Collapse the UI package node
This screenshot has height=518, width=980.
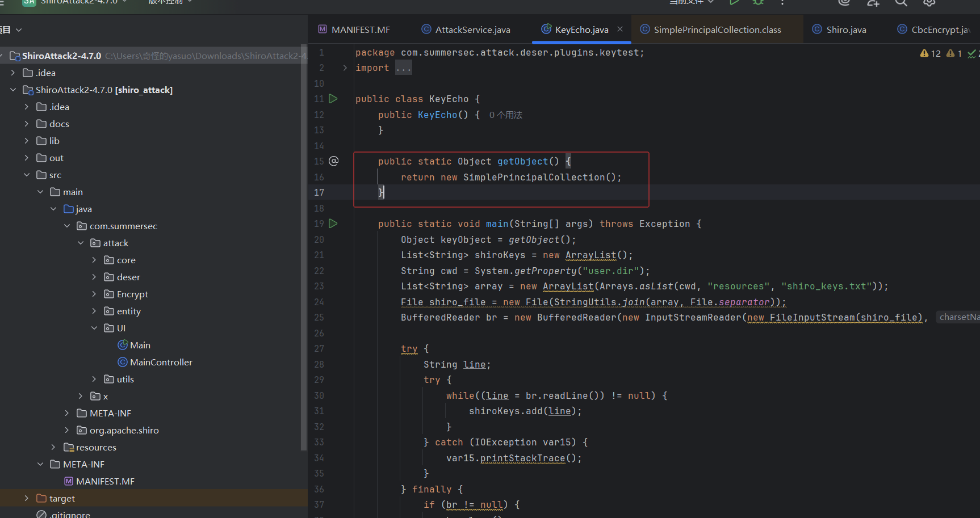94,328
